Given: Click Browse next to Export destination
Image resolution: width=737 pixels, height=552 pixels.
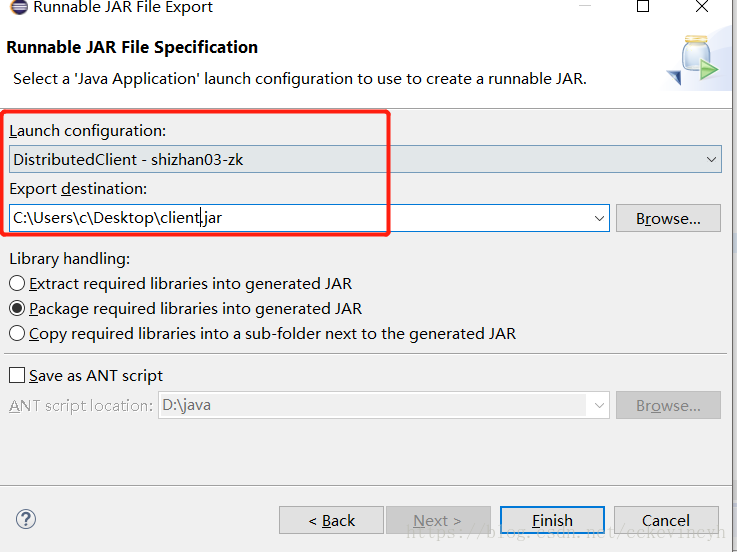Looking at the screenshot, I should pyautogui.click(x=668, y=218).
